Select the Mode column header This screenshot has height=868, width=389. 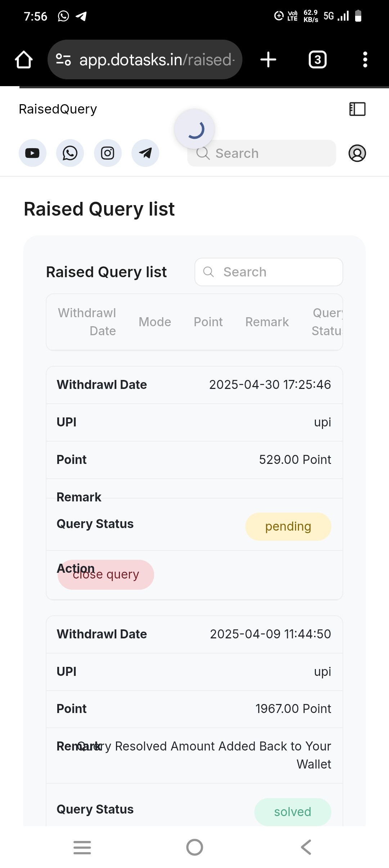pos(155,322)
